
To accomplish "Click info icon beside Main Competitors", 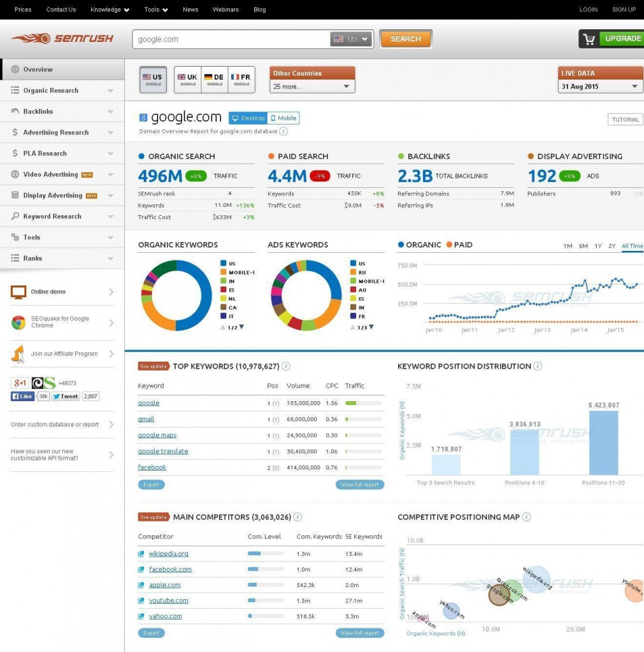I will click(x=297, y=517).
